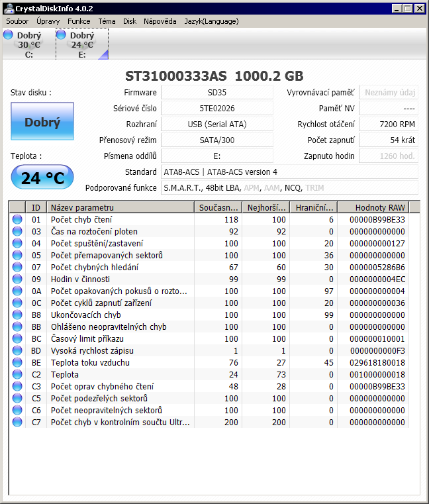The image size is (429, 504).
Task: Sort by Hodnoty RAW column header
Action: coord(373,208)
